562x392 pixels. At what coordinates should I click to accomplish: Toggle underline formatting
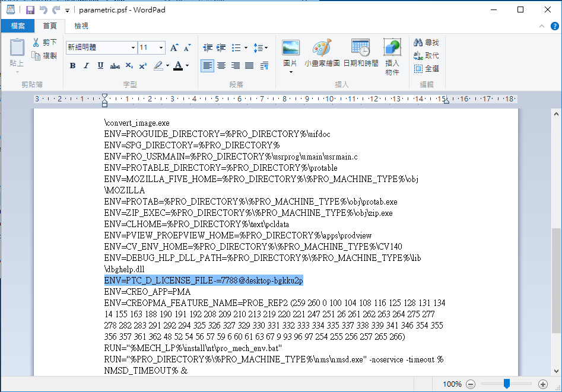[100, 66]
